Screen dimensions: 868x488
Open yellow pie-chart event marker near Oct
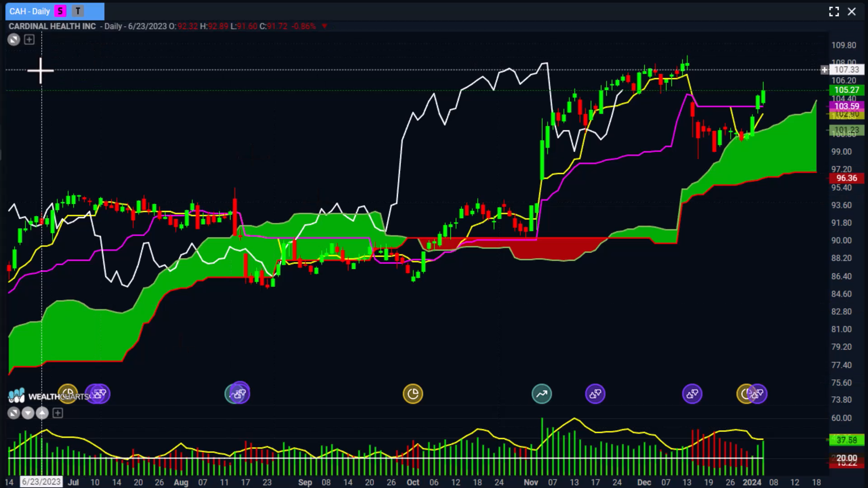click(413, 394)
